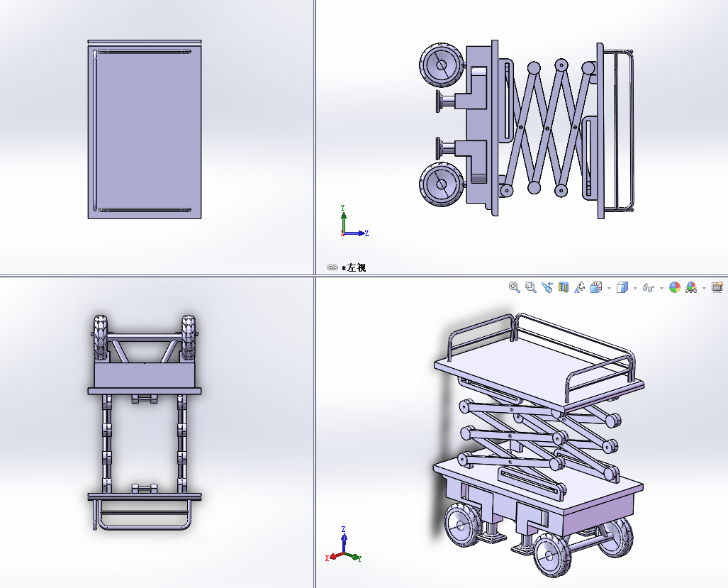Select the Zoom to Area tool
The image size is (728, 588).
[531, 287]
